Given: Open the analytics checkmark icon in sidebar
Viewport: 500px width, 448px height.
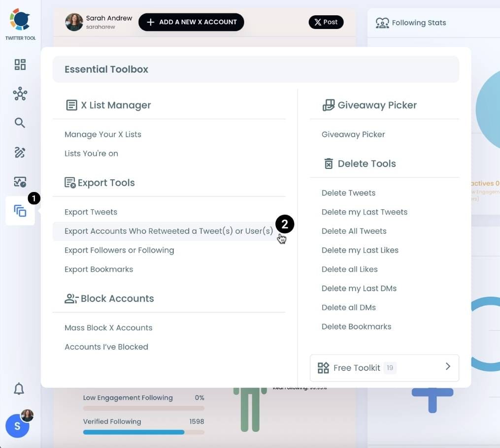Looking at the screenshot, I should tap(20, 182).
